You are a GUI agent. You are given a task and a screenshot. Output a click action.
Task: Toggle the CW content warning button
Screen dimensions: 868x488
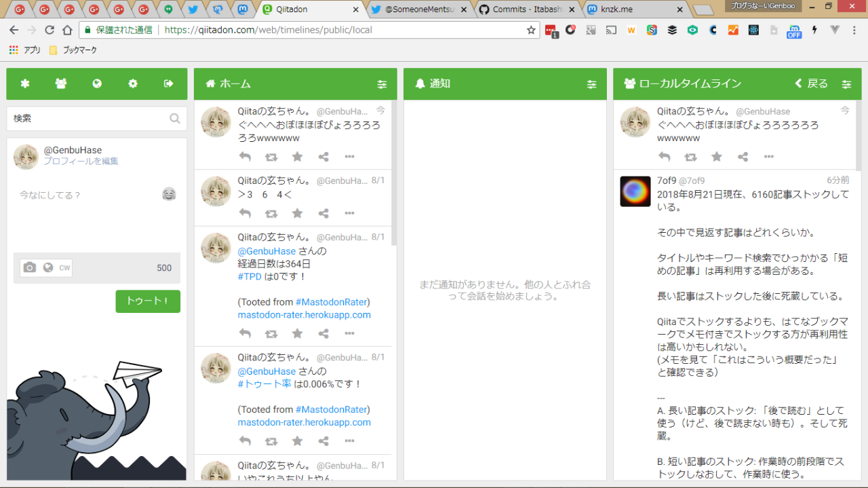pos(64,267)
